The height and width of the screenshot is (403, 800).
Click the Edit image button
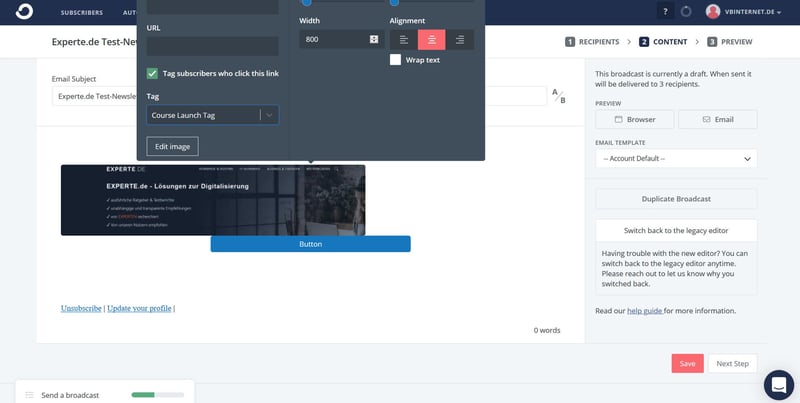click(x=172, y=146)
